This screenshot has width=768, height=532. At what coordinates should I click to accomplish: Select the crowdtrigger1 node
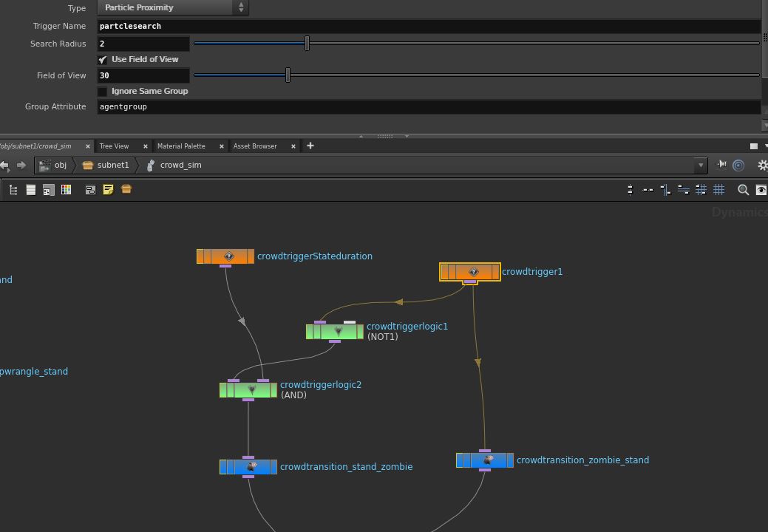[470, 272]
